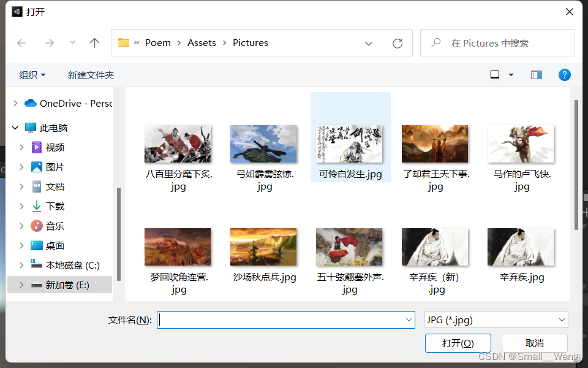
Task: Expand the 图片 folder node
Action: 22,167
